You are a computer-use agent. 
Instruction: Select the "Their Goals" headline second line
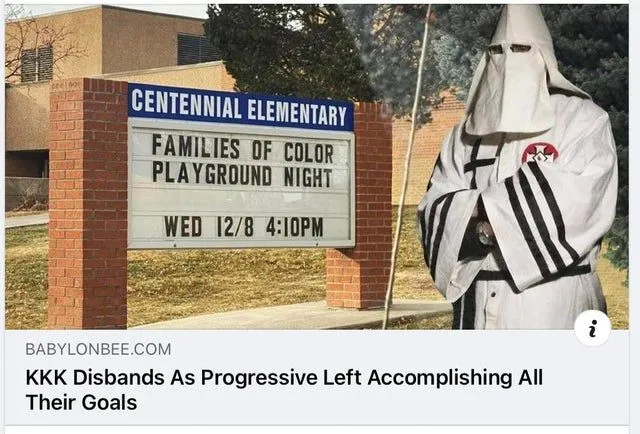click(81, 402)
